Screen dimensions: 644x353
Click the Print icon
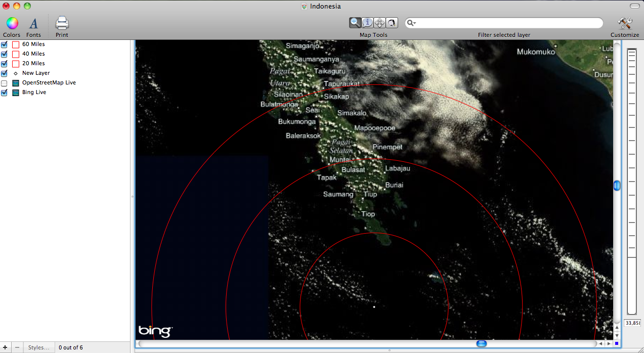click(x=61, y=23)
